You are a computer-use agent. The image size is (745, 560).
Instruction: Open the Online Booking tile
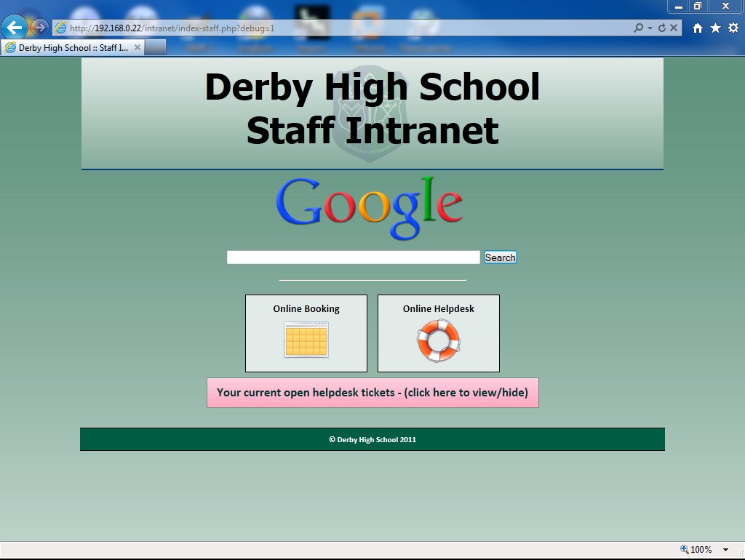306,333
